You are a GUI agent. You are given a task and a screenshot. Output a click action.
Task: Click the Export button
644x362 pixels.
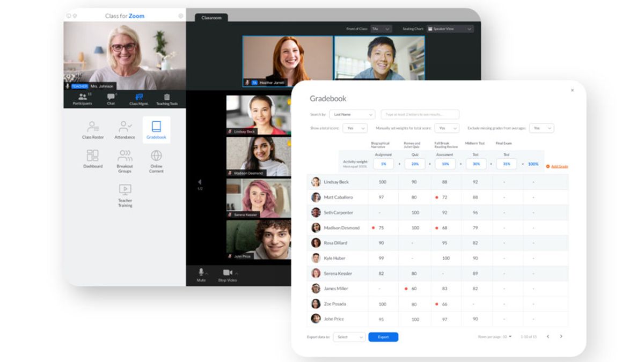[x=383, y=337]
